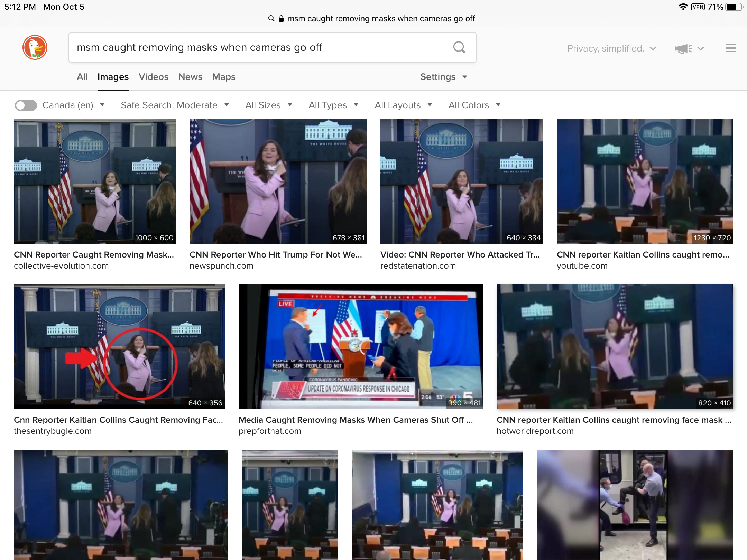Switch to the Maps tab
This screenshot has height=560, width=747.
224,77
